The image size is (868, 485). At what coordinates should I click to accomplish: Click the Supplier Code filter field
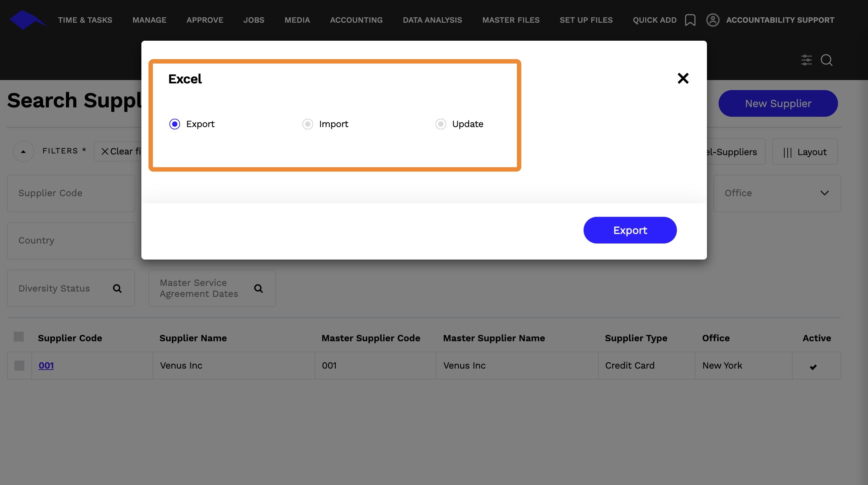71,193
